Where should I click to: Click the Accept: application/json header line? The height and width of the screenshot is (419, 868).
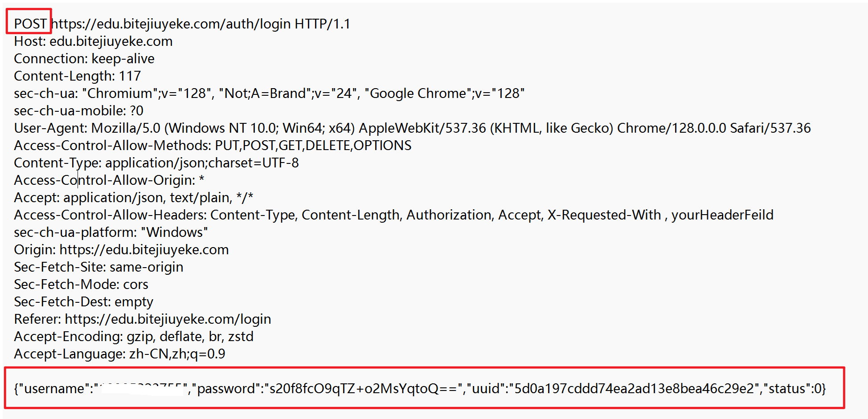(134, 198)
